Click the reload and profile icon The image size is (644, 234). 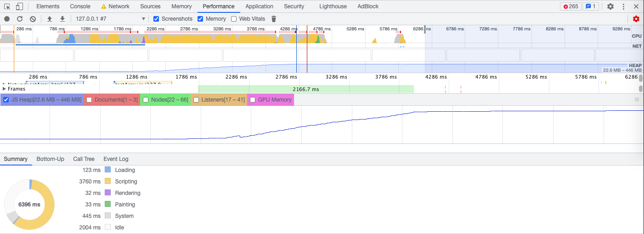[20, 19]
